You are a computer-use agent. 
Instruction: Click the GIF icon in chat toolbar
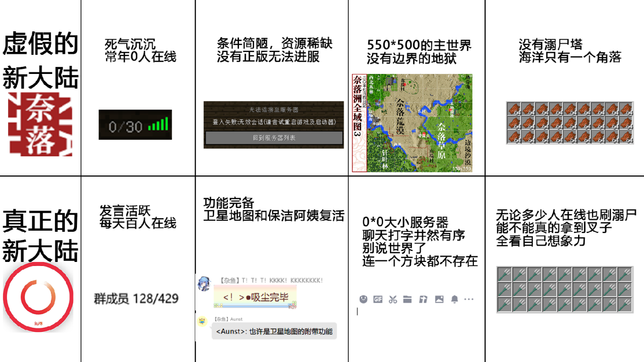point(378,299)
